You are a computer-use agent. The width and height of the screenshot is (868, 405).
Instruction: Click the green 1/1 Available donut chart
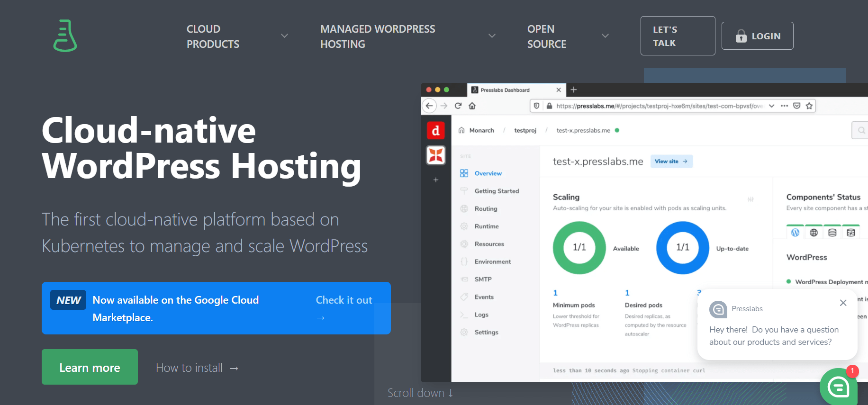579,248
